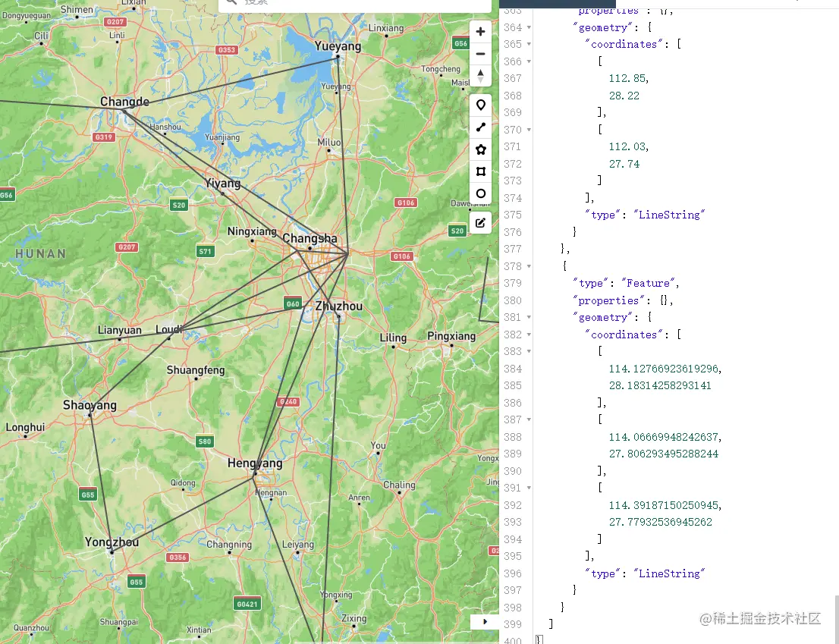839x644 pixels.
Task: Select the draw line tool
Action: coord(480,127)
